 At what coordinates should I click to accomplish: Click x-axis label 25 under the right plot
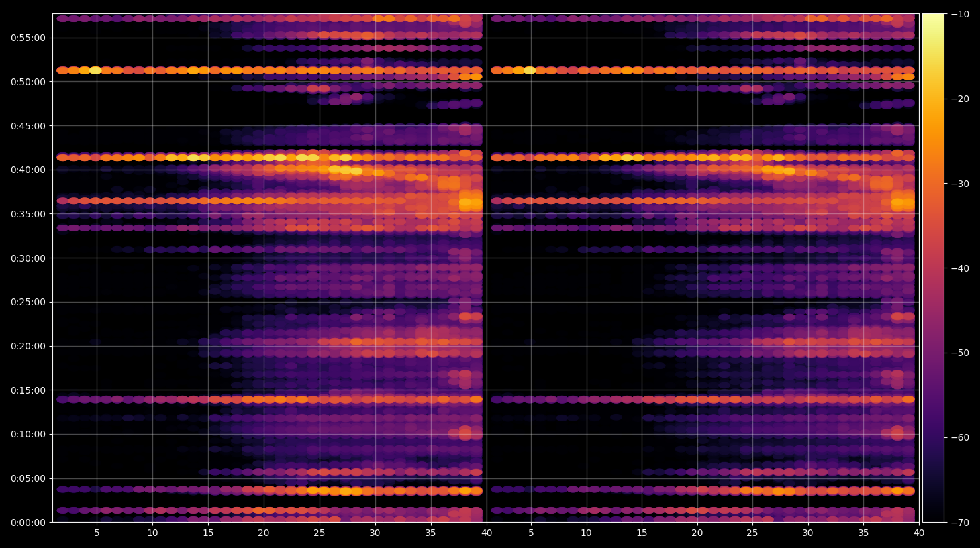(752, 533)
